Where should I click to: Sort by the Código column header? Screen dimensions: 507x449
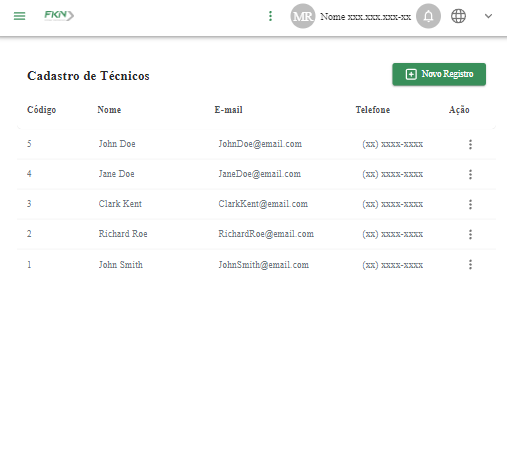(x=41, y=110)
